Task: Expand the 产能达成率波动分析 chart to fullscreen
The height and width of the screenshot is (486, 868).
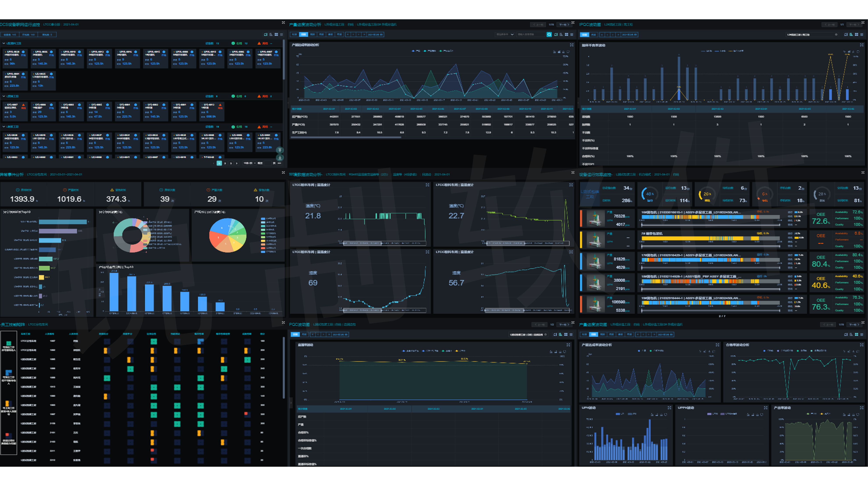Action: 571,45
